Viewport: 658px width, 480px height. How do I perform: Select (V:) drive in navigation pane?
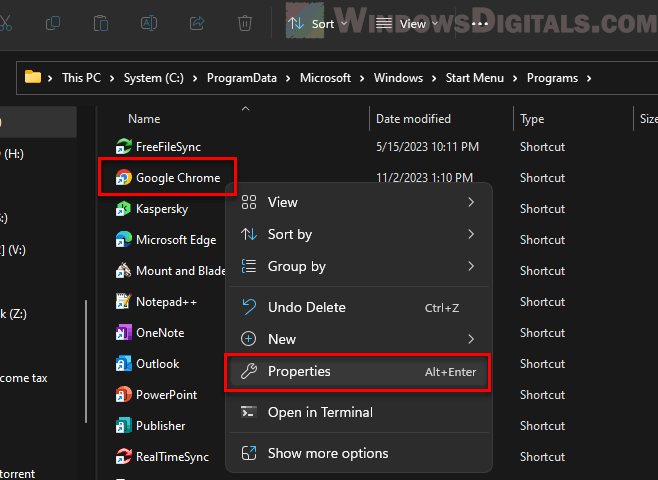click(13, 250)
